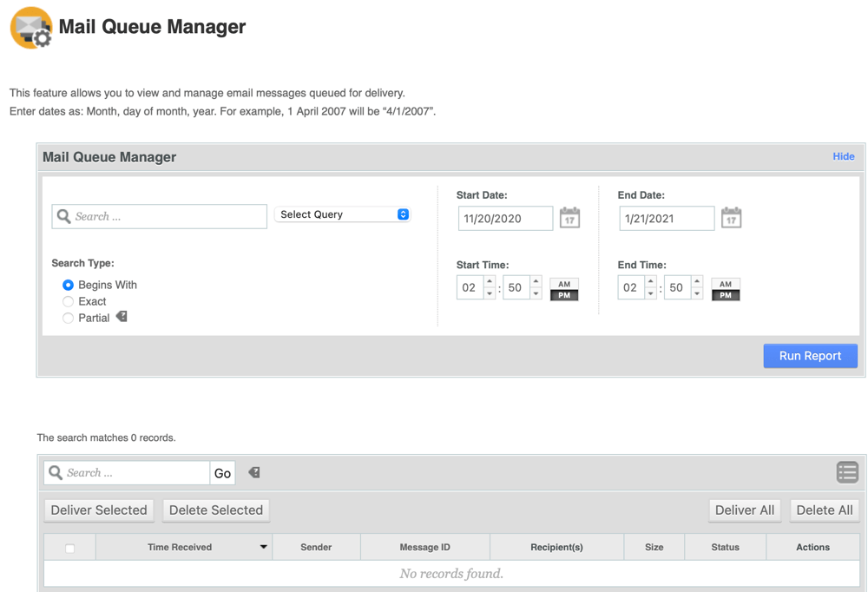The height and width of the screenshot is (592, 868).
Task: Open the Select Query dropdown
Action: (342, 214)
